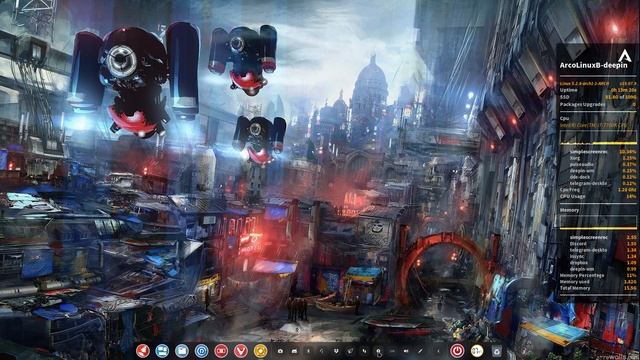Viewport: 640px width, 360px height.
Task: Click the camera tray icon in dock
Action: coord(280,351)
